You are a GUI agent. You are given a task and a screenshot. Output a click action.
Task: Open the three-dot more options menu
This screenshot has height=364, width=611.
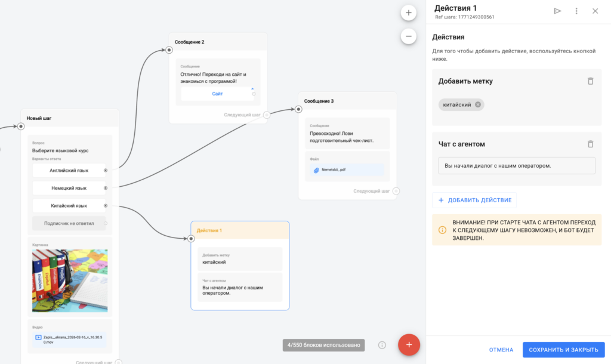click(x=576, y=11)
